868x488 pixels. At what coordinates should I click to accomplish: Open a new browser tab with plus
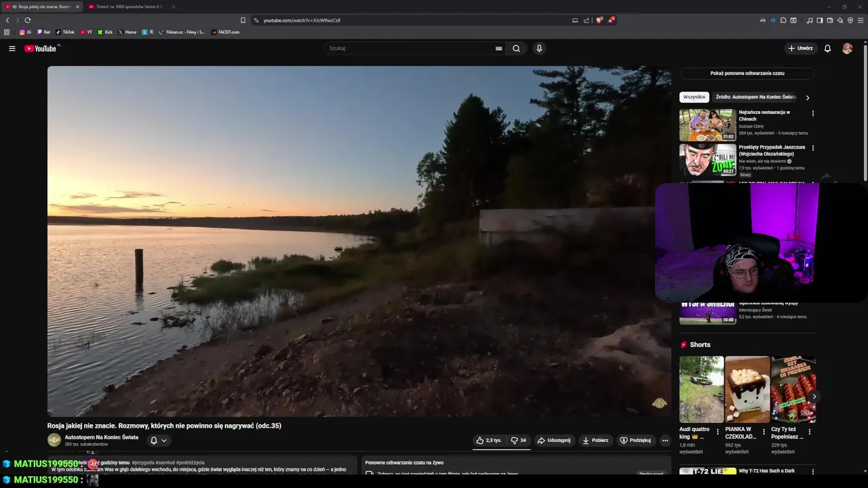click(x=173, y=7)
